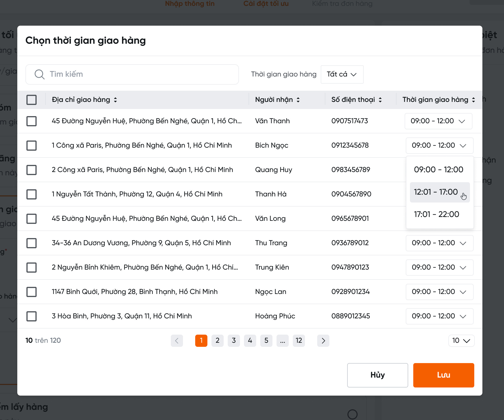Screen dimensions: 504x420
Task: Sort by Số điện thoại column arrows
Action: (x=380, y=100)
